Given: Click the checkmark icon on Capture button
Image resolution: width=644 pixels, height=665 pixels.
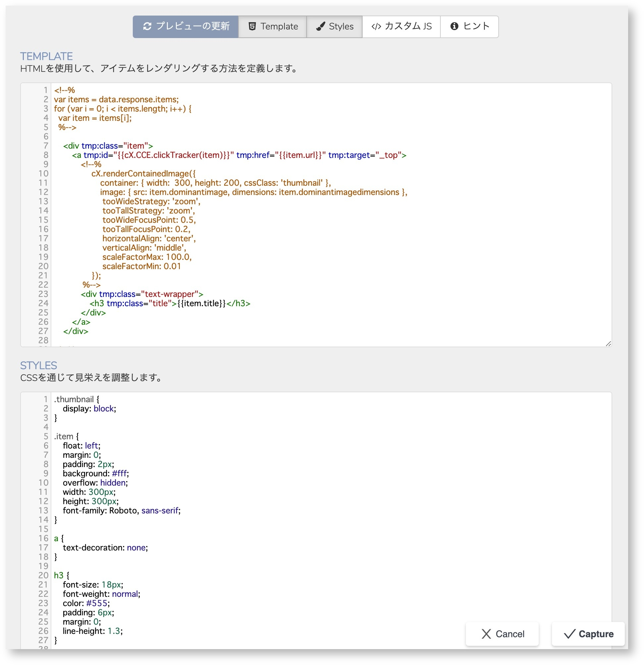Looking at the screenshot, I should [569, 634].
